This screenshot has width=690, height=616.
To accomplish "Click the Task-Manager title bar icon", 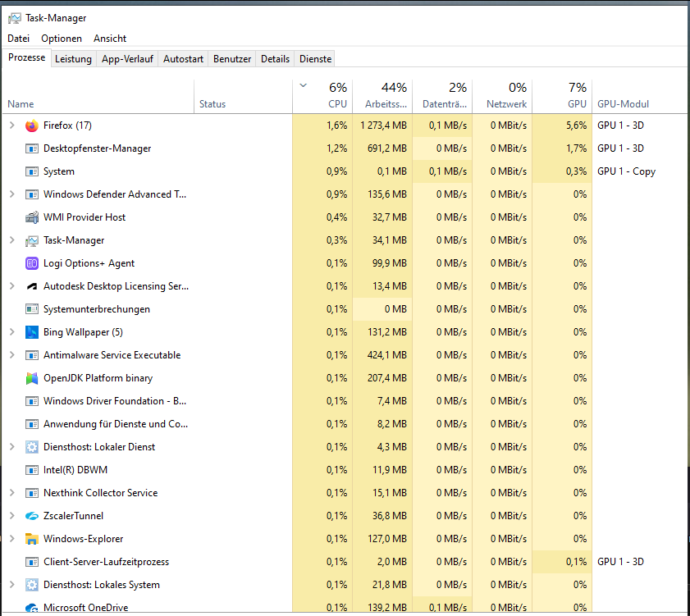I will point(15,18).
